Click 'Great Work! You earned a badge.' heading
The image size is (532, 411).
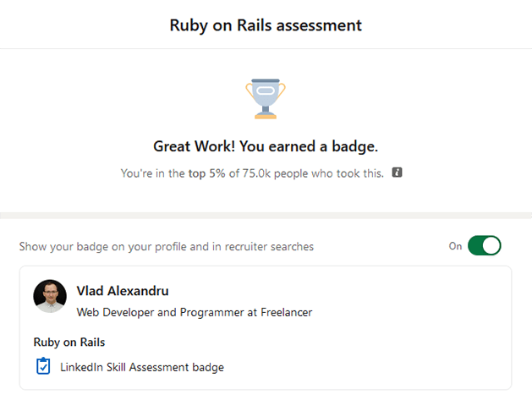click(266, 146)
